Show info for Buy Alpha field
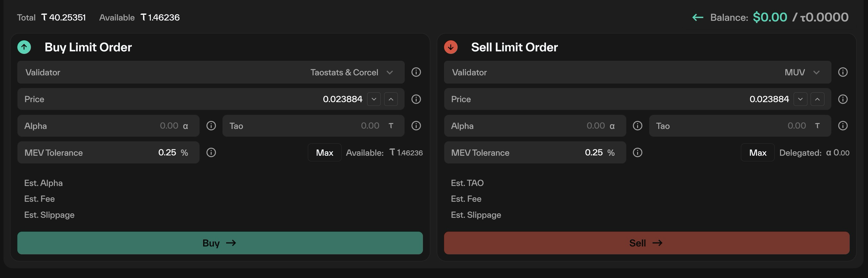The width and height of the screenshot is (868, 278). 211,125
